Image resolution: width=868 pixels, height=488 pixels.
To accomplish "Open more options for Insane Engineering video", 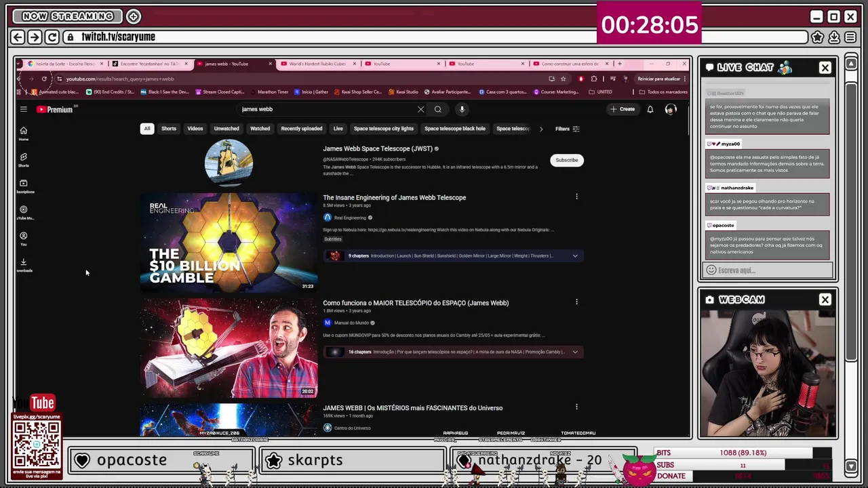I will pyautogui.click(x=576, y=197).
